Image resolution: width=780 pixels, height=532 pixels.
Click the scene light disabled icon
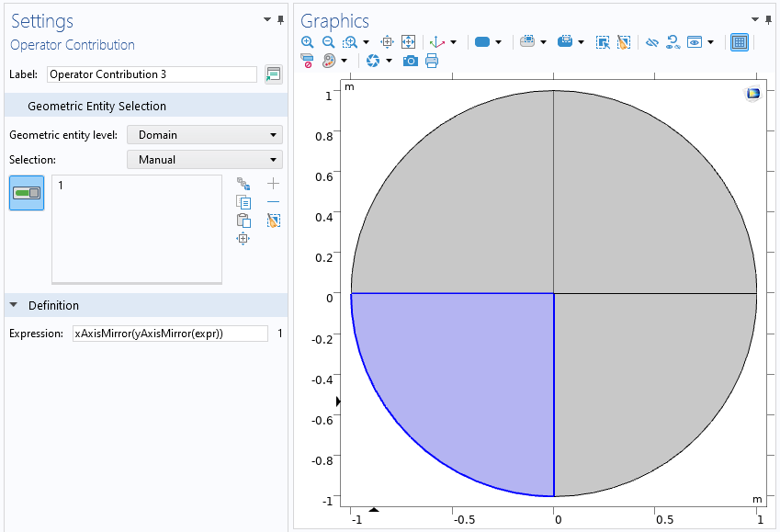(307, 62)
